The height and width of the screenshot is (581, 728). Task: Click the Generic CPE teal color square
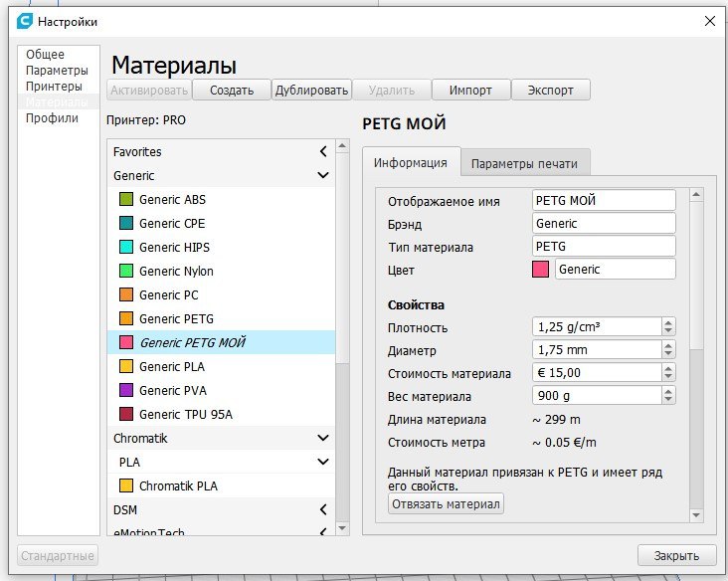click(x=126, y=223)
